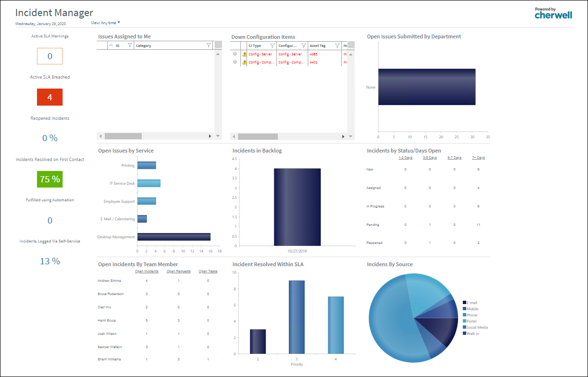This screenshot has width=588, height=377.
Task: Select the radio button on the Config - Comp row
Action: [234, 62]
